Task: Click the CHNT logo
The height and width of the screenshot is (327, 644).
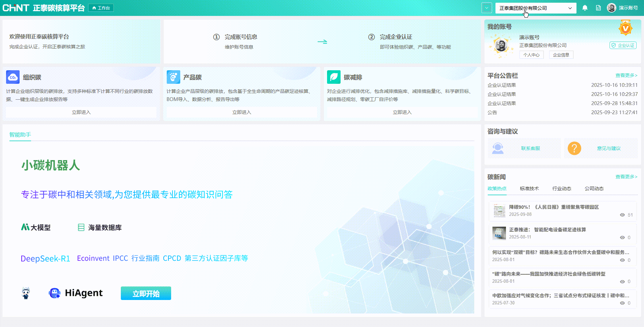Action: pos(16,8)
